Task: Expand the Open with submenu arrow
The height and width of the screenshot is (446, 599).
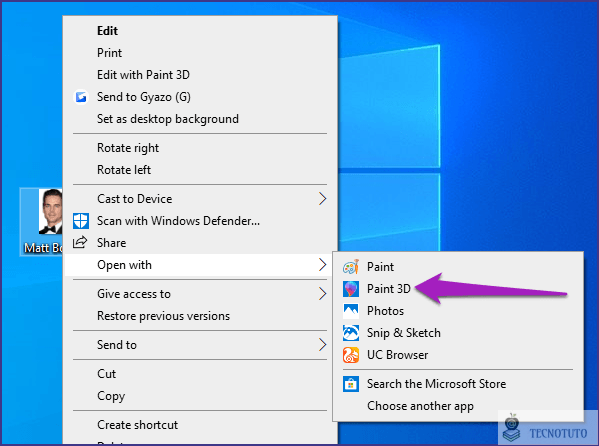Action: [322, 265]
